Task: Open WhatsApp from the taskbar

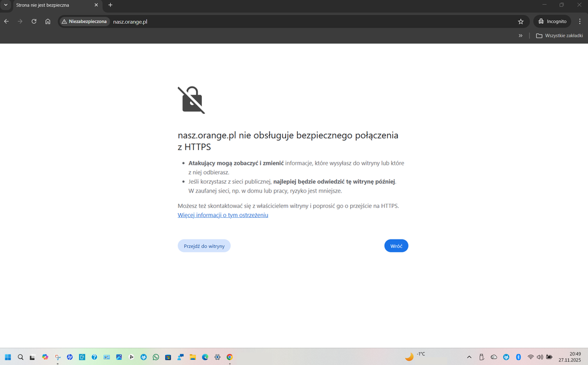Action: [x=156, y=357]
